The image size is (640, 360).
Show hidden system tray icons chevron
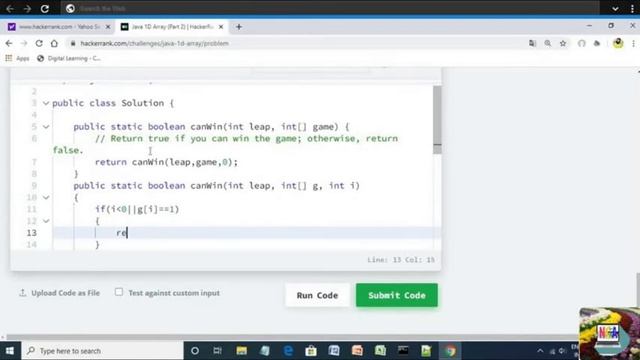click(540, 351)
